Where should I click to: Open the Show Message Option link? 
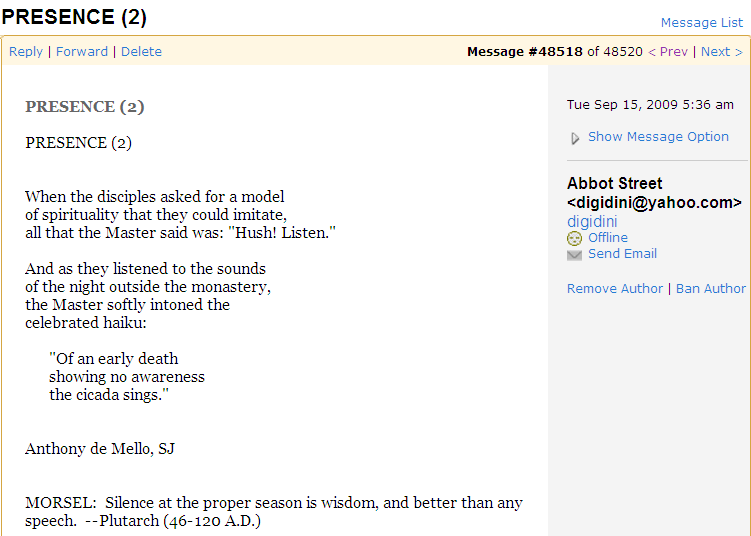coord(658,137)
